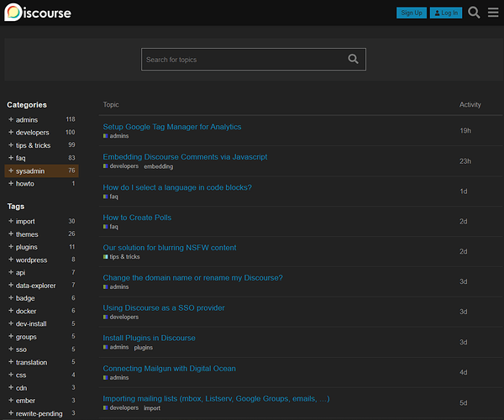The height and width of the screenshot is (420, 504).
Task: Open Connecting Mailgun with Digital Ocean topic
Action: (x=169, y=369)
